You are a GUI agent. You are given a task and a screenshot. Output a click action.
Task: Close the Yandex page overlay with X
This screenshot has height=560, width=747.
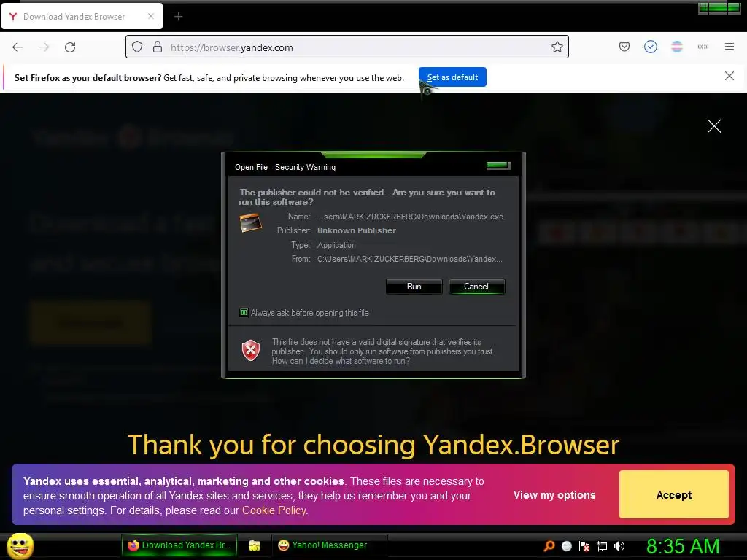pyautogui.click(x=714, y=126)
